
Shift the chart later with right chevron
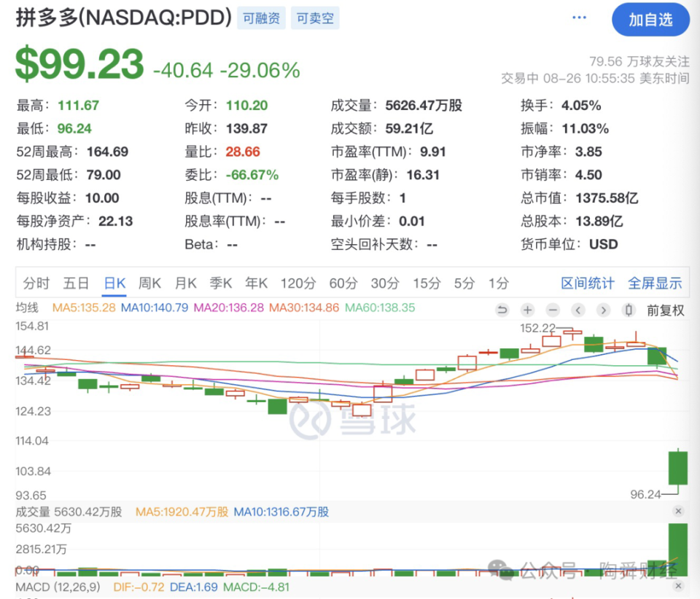603,310
